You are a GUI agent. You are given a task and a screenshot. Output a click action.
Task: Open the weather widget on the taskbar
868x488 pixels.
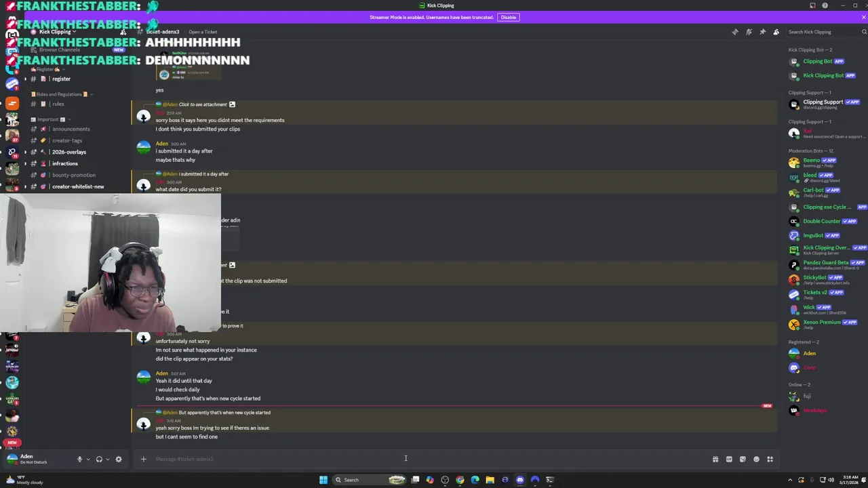[x=24, y=480]
